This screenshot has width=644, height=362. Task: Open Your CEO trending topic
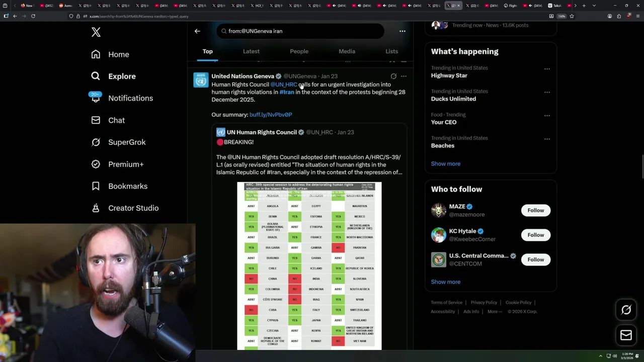[444, 122]
